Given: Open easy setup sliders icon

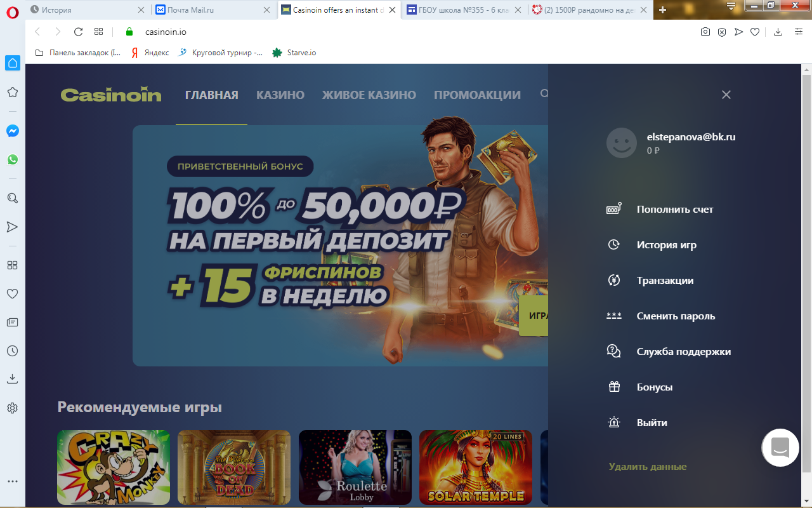Looking at the screenshot, I should 799,32.
